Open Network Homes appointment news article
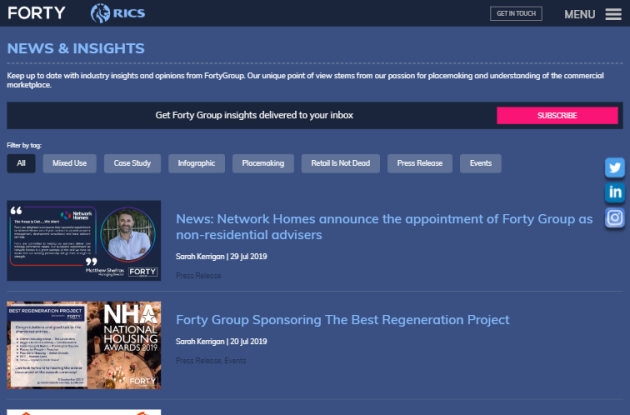The image size is (630, 415). (x=384, y=226)
